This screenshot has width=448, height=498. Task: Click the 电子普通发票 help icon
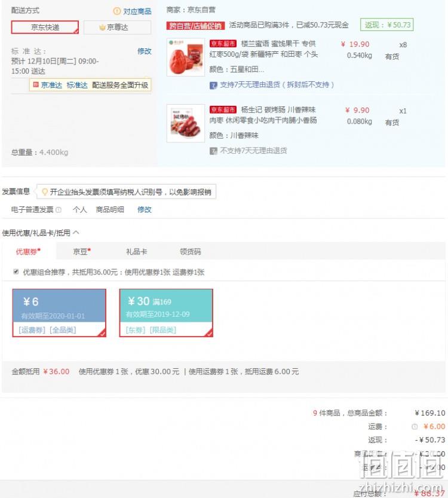(59, 210)
